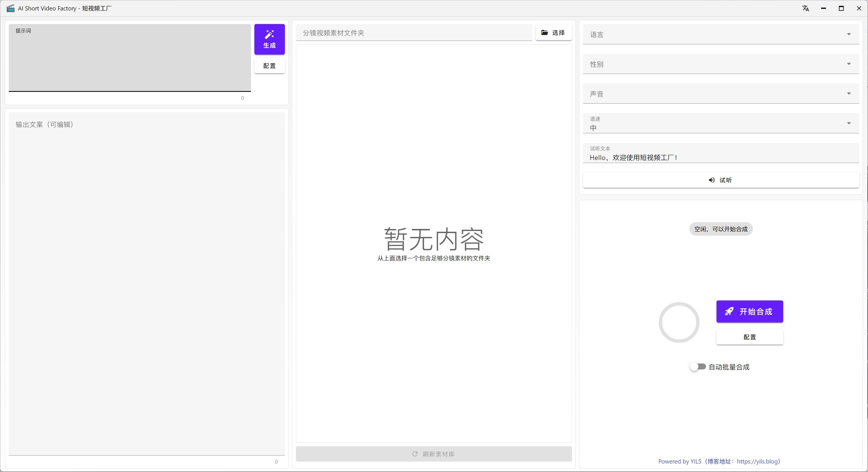Click the speaker 试听 preview button
The image size is (868, 472).
click(x=720, y=180)
